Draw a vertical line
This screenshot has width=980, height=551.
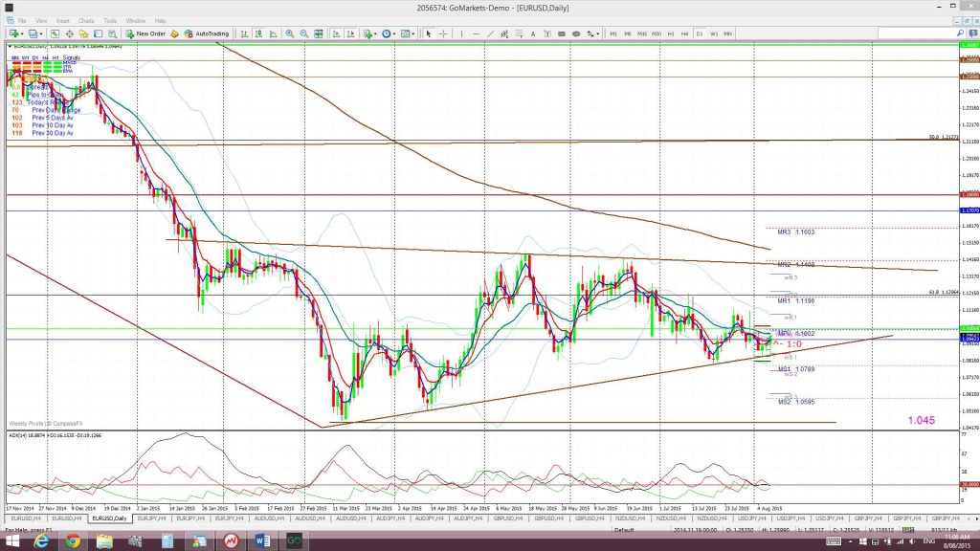tap(462, 33)
